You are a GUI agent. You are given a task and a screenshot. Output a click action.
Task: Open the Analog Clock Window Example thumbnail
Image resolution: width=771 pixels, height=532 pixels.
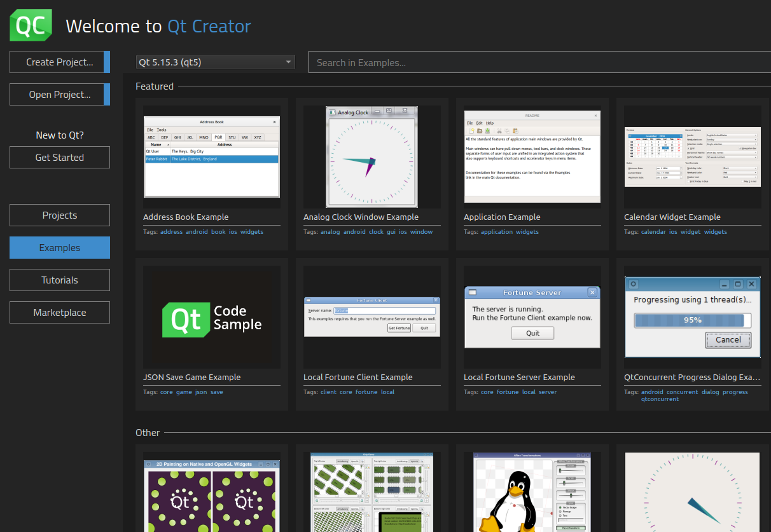coord(372,157)
